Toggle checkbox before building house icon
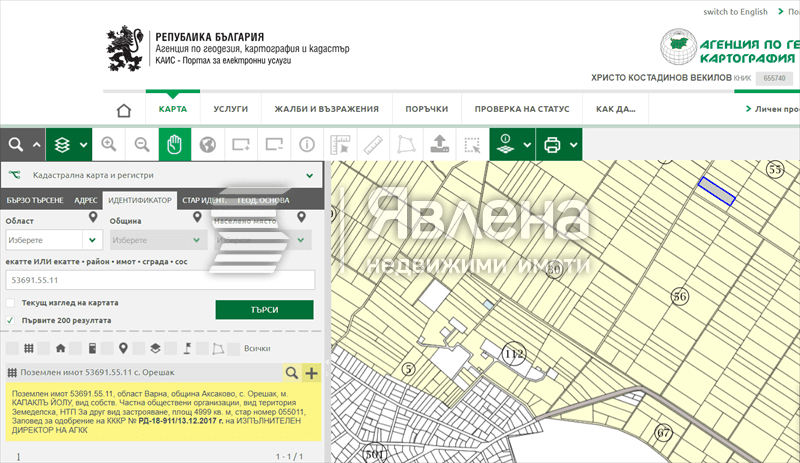This screenshot has width=800, height=463. pyautogui.click(x=44, y=349)
